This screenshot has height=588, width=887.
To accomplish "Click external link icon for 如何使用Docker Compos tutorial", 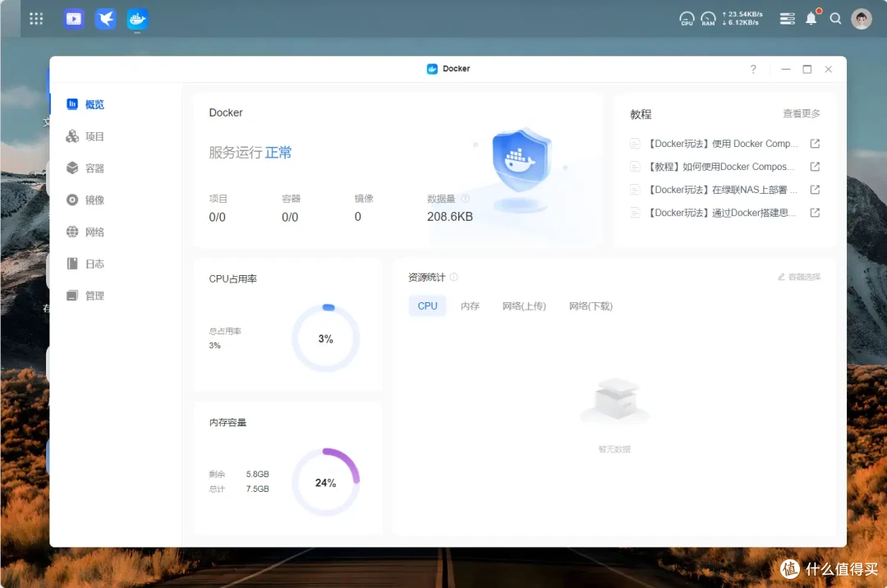I will [815, 167].
